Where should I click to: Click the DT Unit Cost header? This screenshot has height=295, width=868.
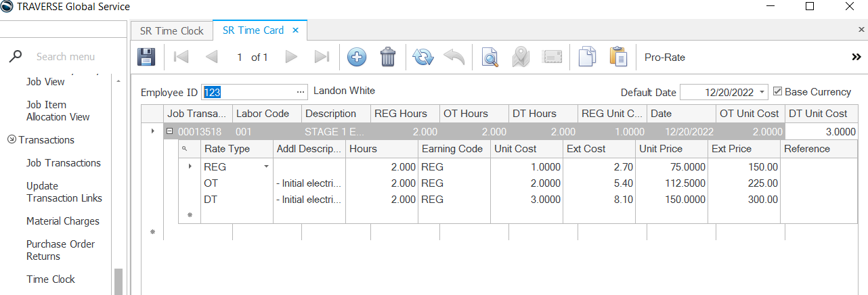tap(821, 114)
